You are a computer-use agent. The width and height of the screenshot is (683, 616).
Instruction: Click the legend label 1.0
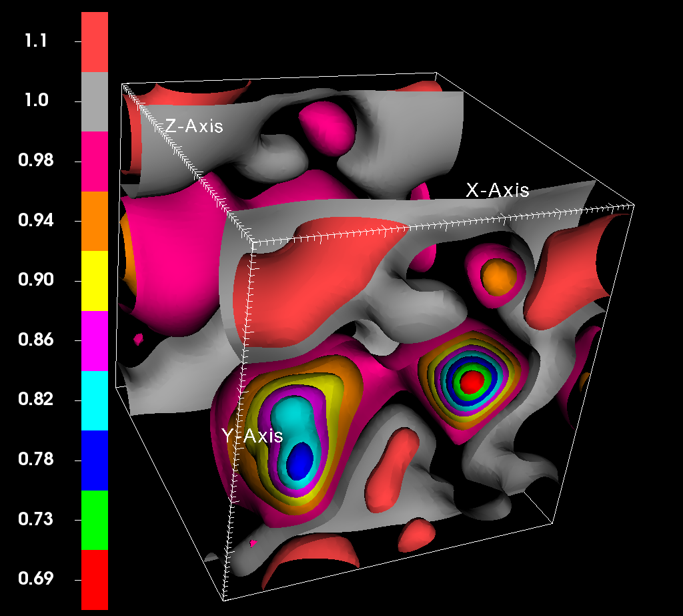(x=36, y=101)
